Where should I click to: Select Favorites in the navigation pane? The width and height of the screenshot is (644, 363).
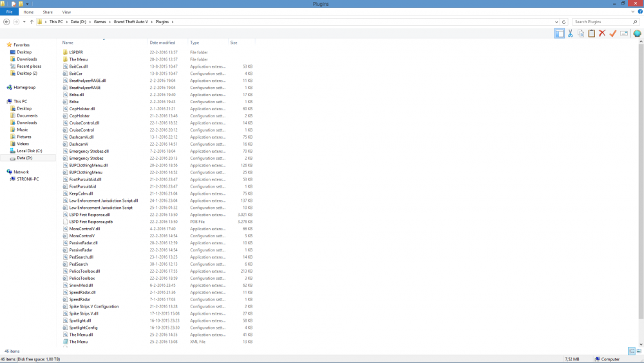[21, 44]
